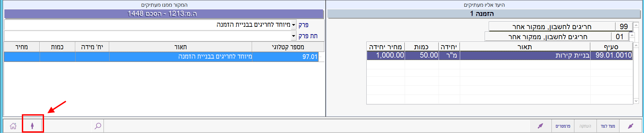The image size is (644, 133).
Task: Click the search input field in toolbar
Action: click(x=68, y=126)
